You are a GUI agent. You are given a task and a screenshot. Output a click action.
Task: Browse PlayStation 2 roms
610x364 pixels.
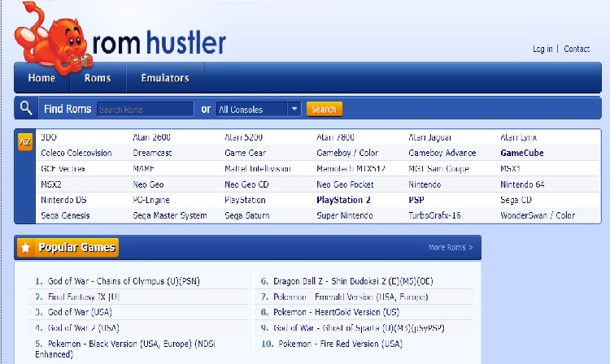343,201
